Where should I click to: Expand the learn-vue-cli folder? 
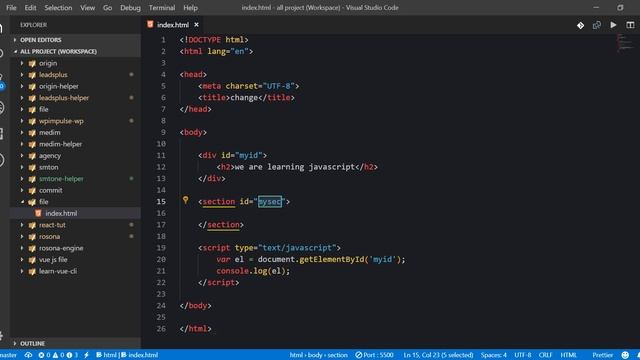(76, 271)
